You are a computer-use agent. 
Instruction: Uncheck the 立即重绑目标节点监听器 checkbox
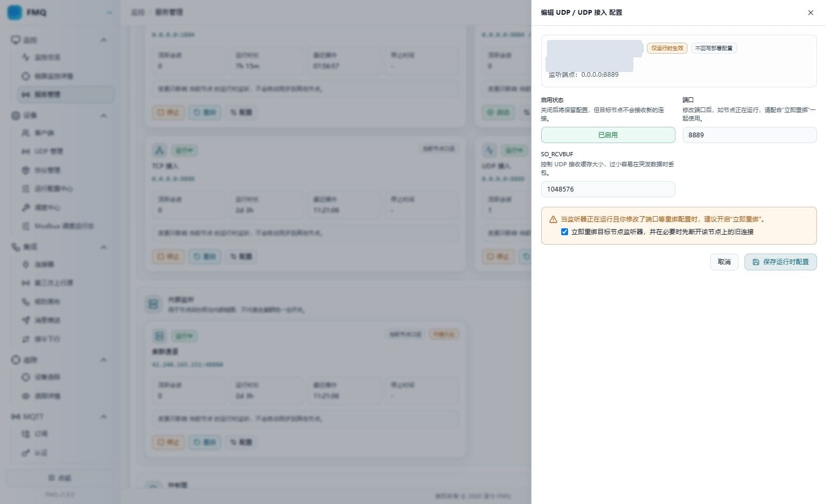[564, 231]
